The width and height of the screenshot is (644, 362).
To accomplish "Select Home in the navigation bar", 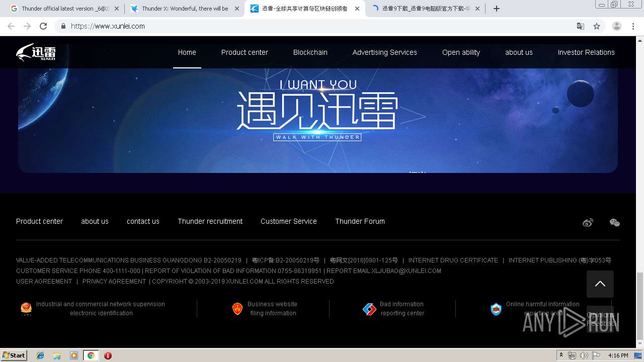I will [187, 52].
